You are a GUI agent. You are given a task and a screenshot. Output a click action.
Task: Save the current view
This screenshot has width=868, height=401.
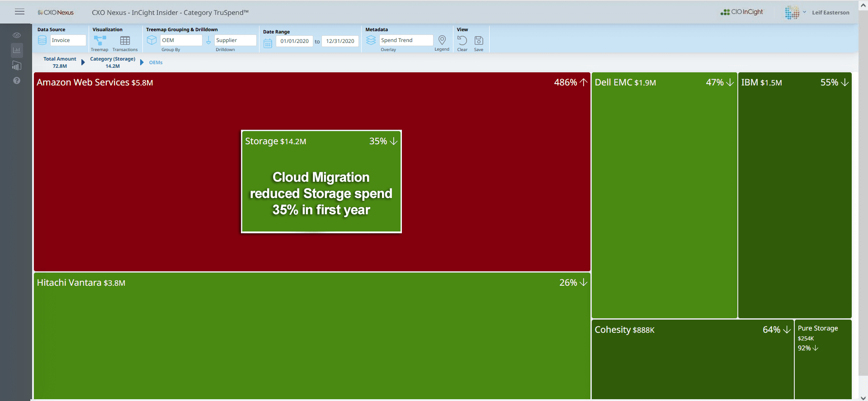coord(479,41)
